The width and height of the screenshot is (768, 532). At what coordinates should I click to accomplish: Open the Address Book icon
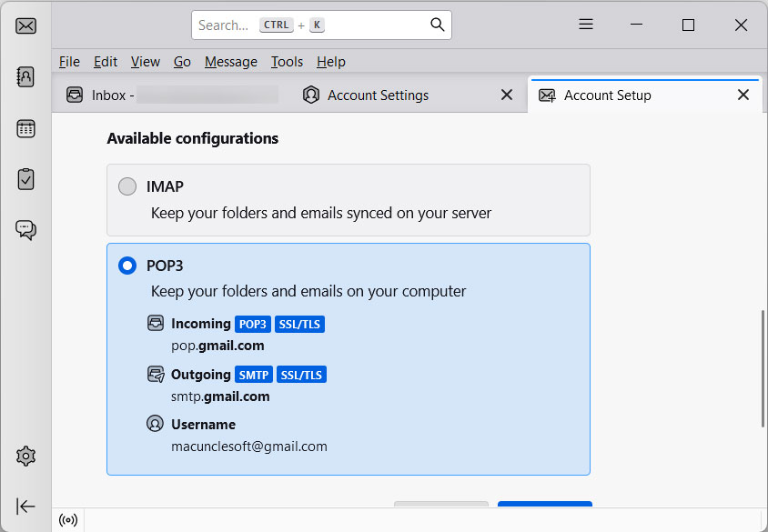(x=25, y=76)
